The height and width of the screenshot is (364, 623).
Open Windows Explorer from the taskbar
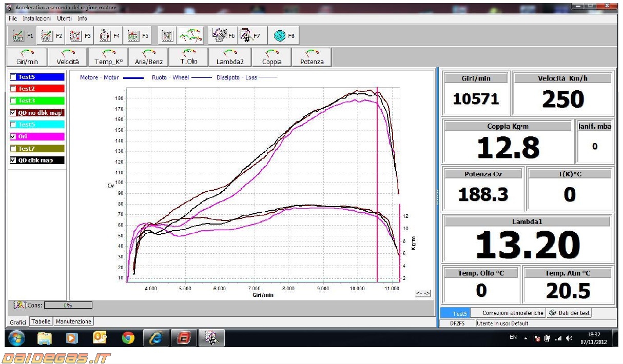[45, 338]
